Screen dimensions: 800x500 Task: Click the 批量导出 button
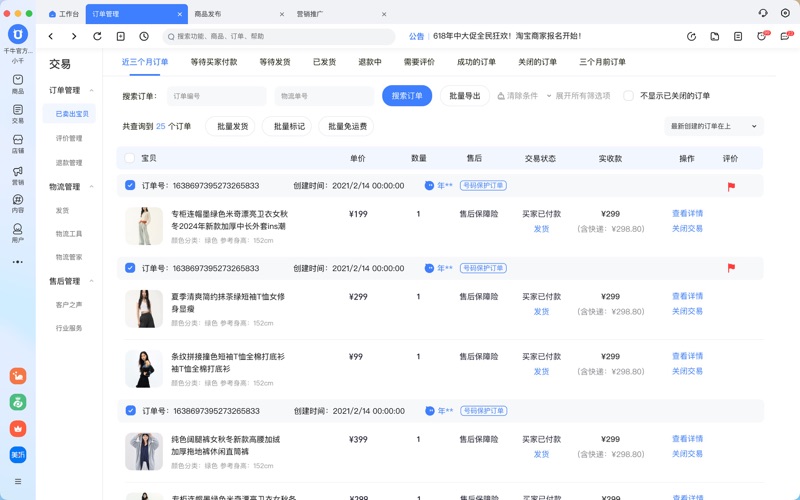(x=464, y=96)
